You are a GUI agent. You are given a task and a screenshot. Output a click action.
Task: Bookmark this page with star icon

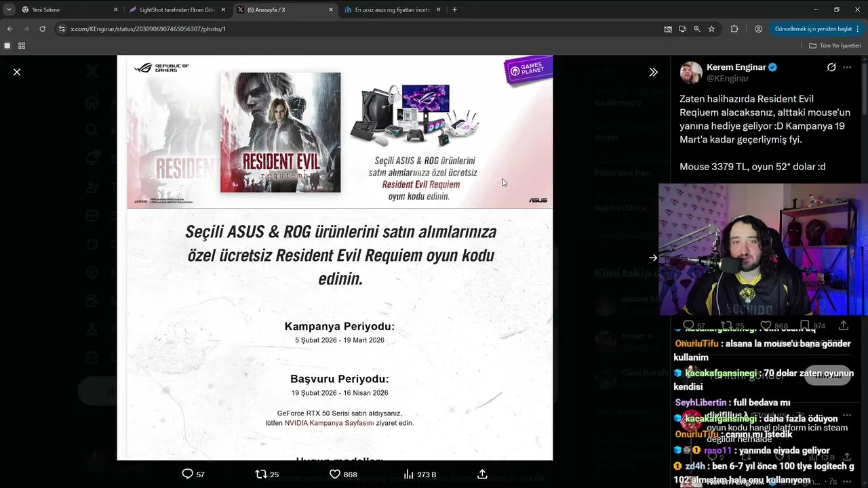(711, 29)
